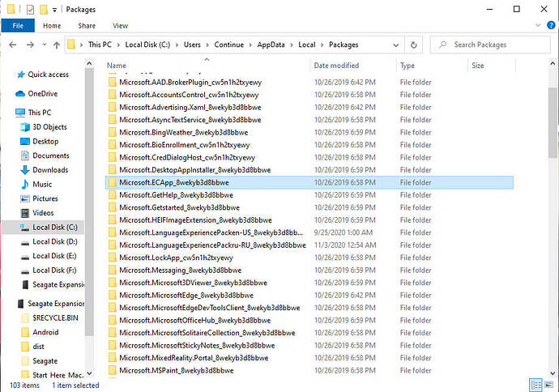559x392 pixels.
Task: Sort by the Name column header
Action: coord(117,66)
